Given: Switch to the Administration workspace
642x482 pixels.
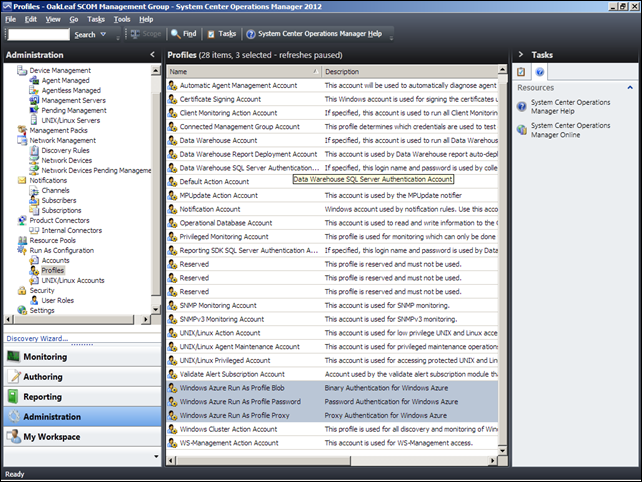Looking at the screenshot, I should pos(82,417).
